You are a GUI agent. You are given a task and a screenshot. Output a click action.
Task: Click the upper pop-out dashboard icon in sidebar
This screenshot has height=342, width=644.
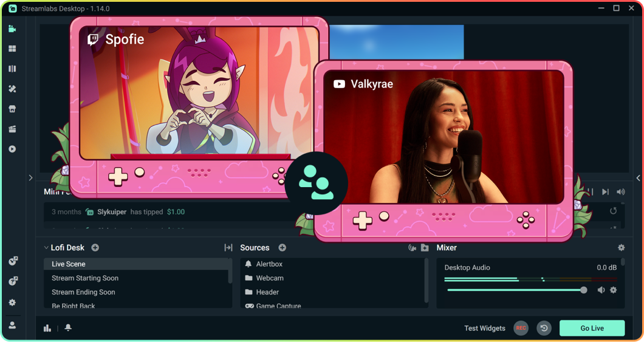[x=13, y=261]
